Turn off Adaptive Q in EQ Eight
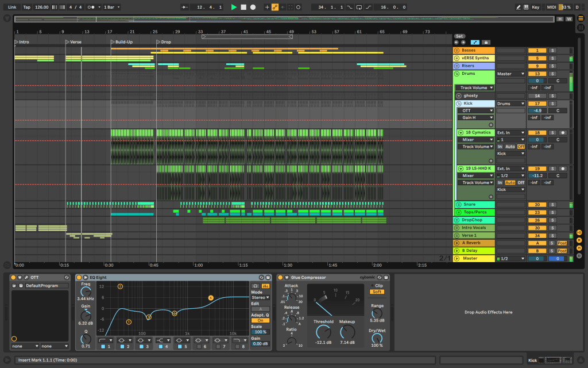This screenshot has height=368, width=588. (x=260, y=320)
